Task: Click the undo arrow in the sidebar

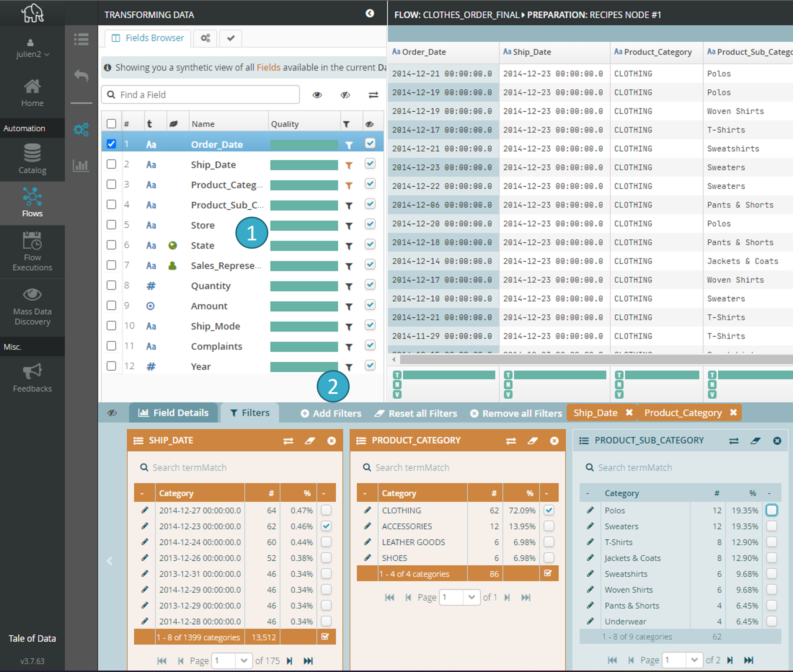Action: 81,76
